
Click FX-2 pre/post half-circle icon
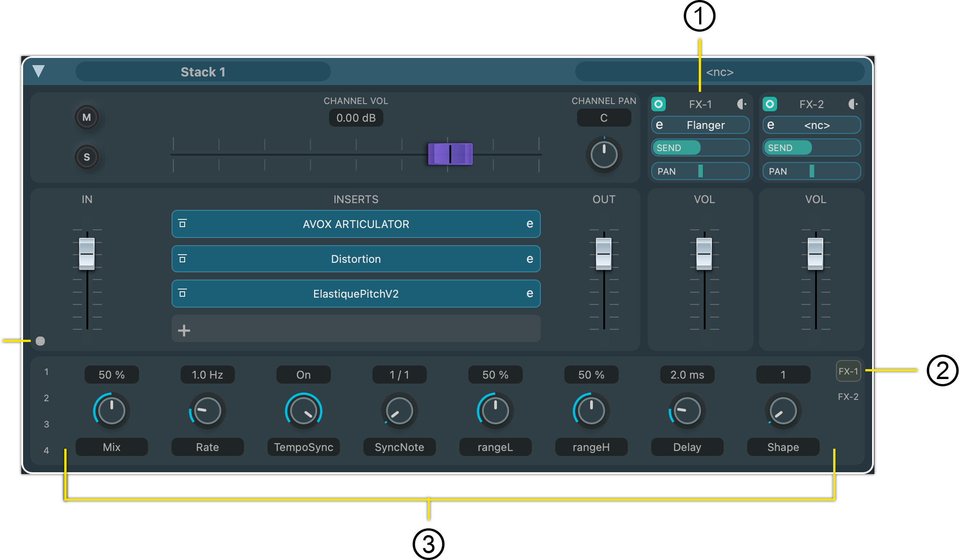(853, 104)
